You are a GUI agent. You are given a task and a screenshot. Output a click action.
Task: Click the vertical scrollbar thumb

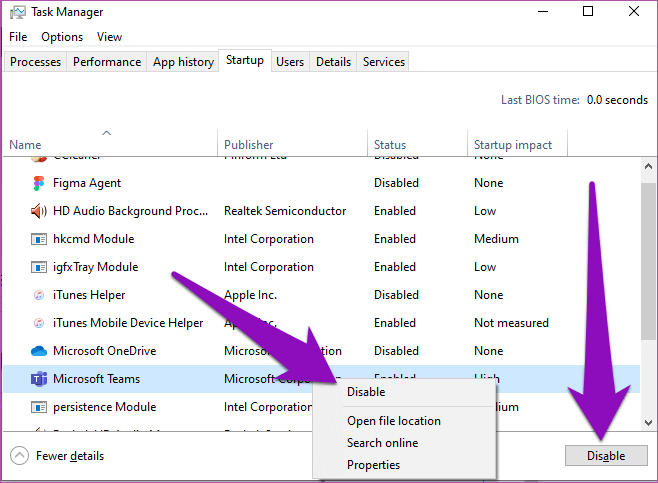click(x=648, y=261)
